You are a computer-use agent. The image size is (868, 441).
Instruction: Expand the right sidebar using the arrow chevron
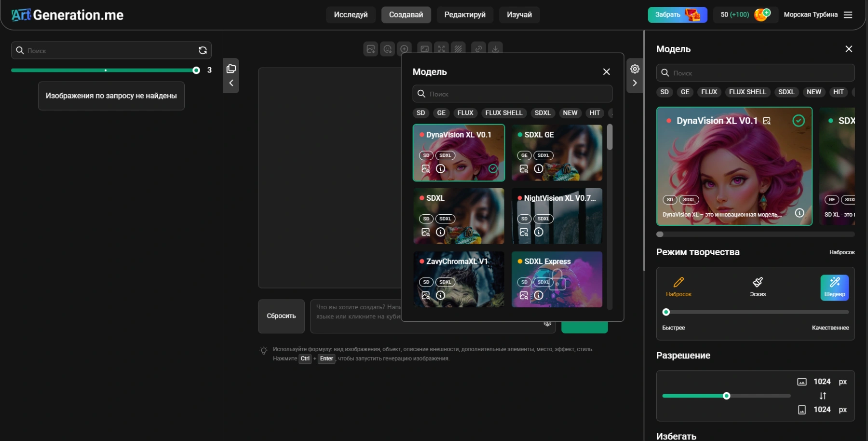(x=635, y=83)
